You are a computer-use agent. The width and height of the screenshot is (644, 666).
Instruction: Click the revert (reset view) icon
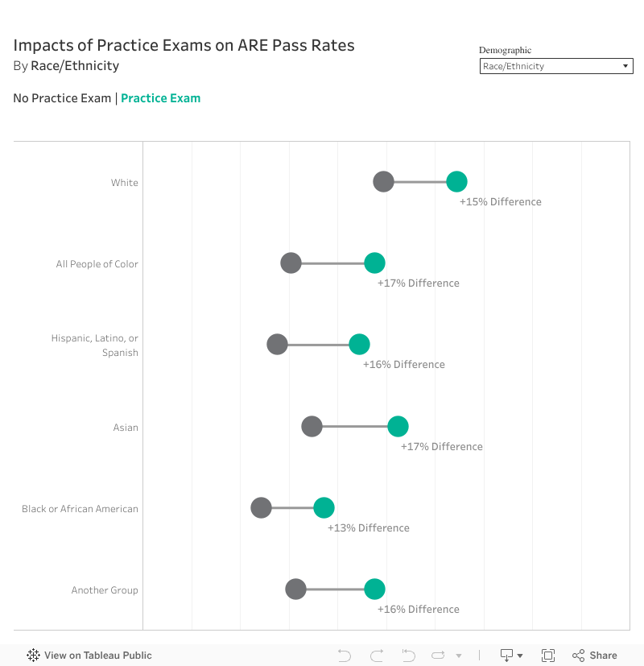(408, 656)
